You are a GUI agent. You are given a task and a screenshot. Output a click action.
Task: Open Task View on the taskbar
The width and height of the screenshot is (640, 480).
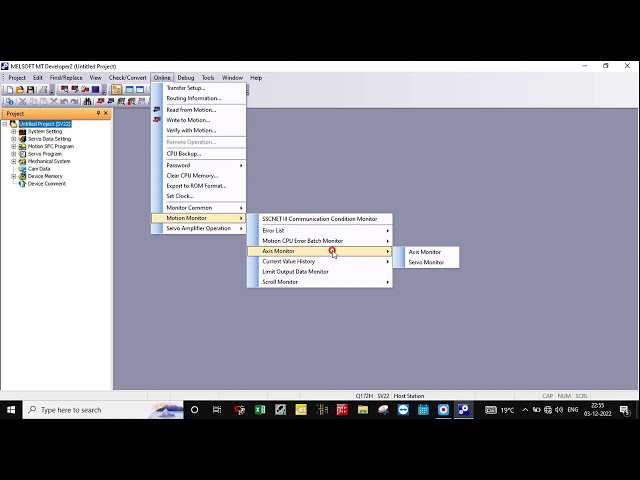coord(217,409)
